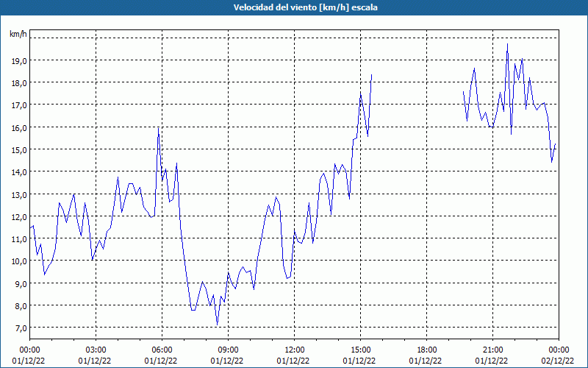This screenshot has width=588, height=368.
Task: Click the 21:00 time axis label
Action: (492, 350)
